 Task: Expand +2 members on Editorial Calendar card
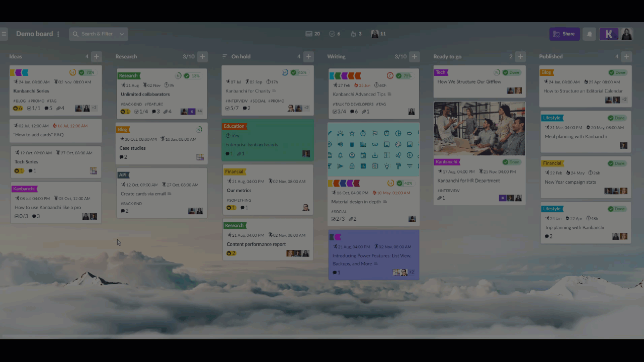(x=624, y=100)
